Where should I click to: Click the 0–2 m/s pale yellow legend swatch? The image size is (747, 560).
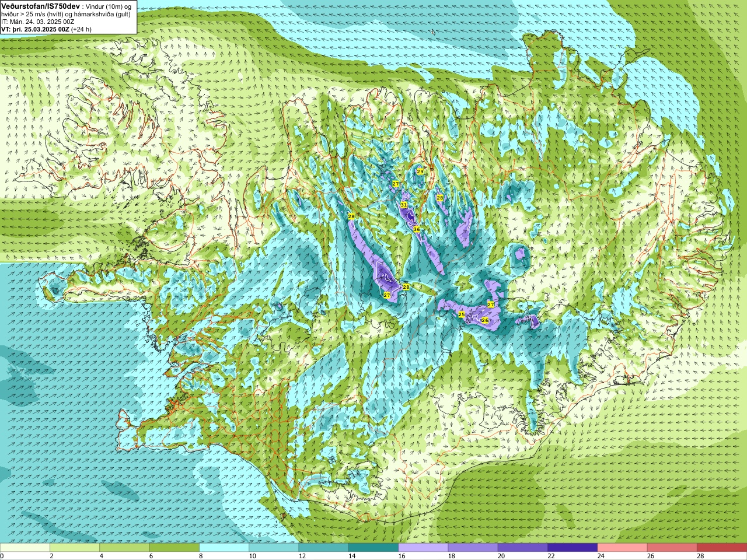coord(25,548)
